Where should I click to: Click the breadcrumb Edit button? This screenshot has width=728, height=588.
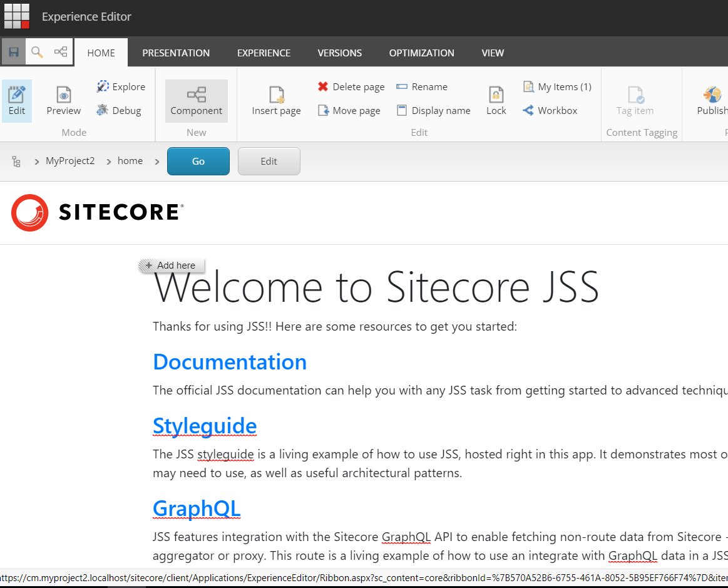click(x=269, y=161)
